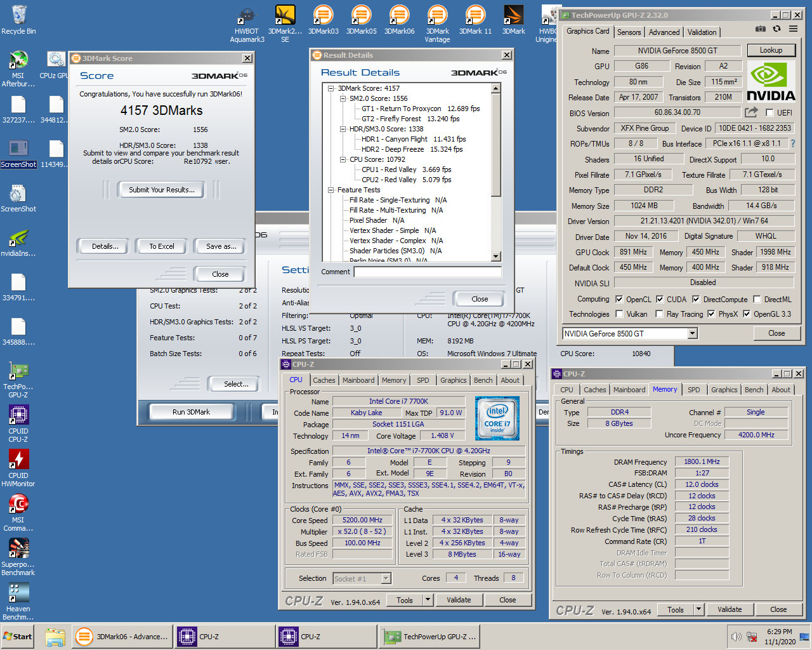This screenshot has height=650, width=812.
Task: Select the 334791... file icon on the desktop
Action: (18, 288)
